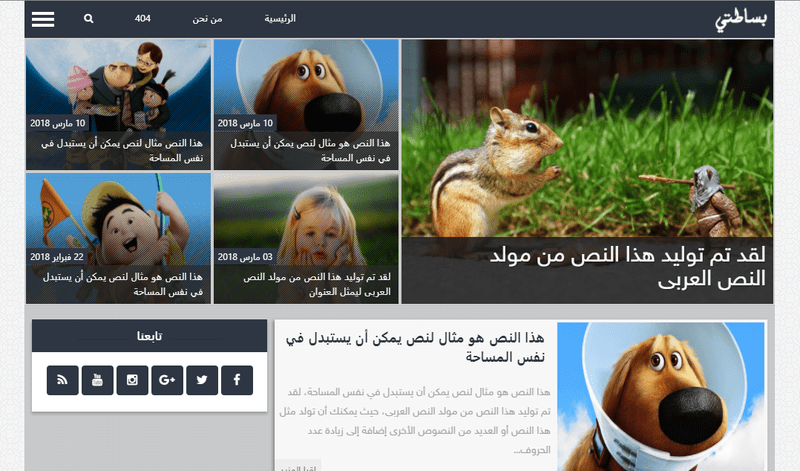Screen dimensions: 800x471
Task: Open the hamburger menu icon
Action: pos(43,19)
